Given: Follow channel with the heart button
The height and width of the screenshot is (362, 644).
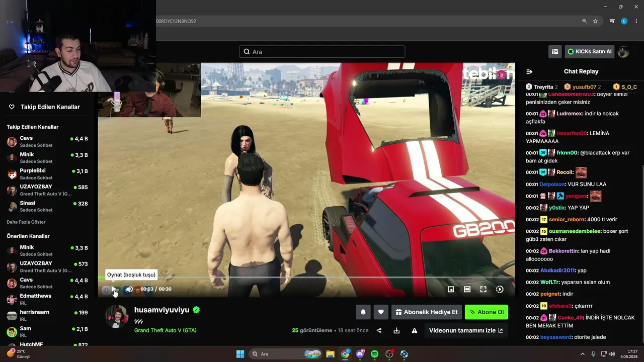Looking at the screenshot, I should (x=381, y=312).
